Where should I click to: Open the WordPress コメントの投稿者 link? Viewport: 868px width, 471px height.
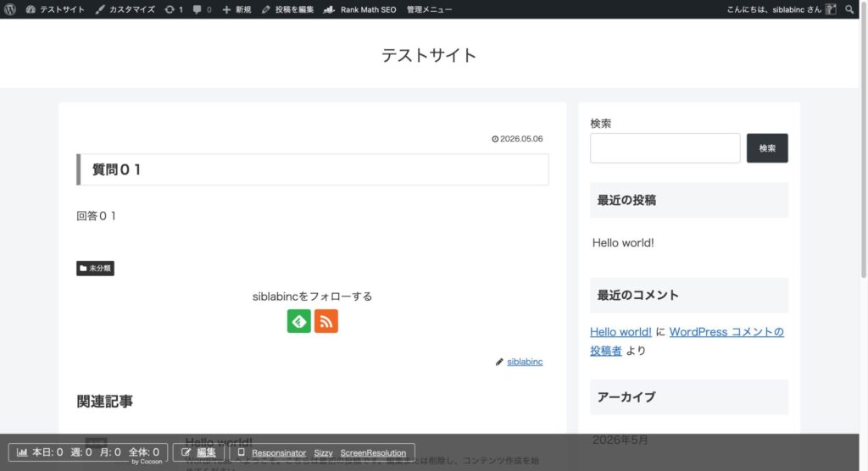(687, 341)
